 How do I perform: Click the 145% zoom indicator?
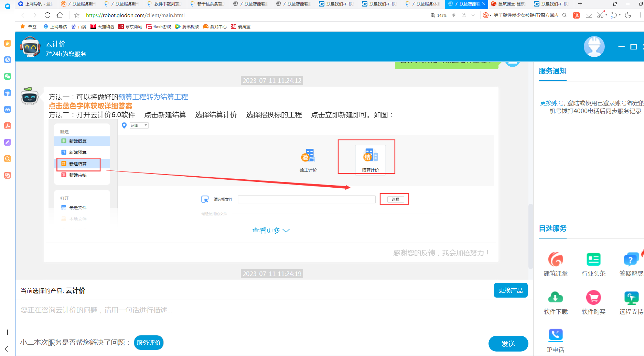pyautogui.click(x=439, y=15)
